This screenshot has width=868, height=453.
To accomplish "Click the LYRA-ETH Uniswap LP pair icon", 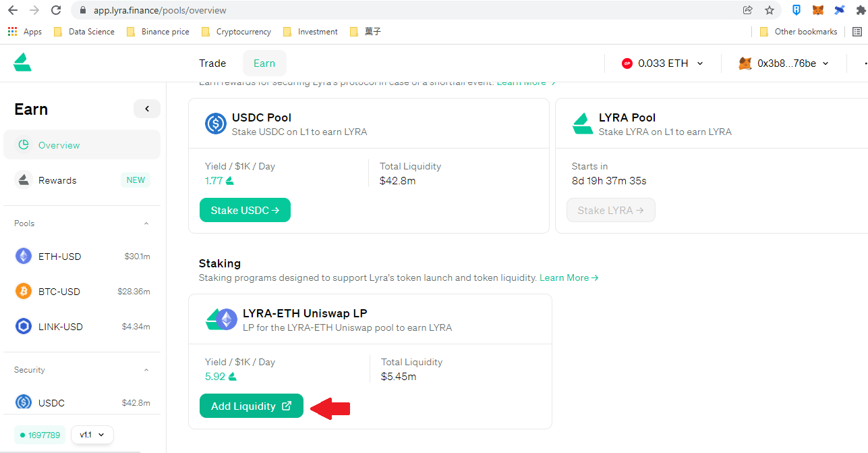I will point(221,320).
